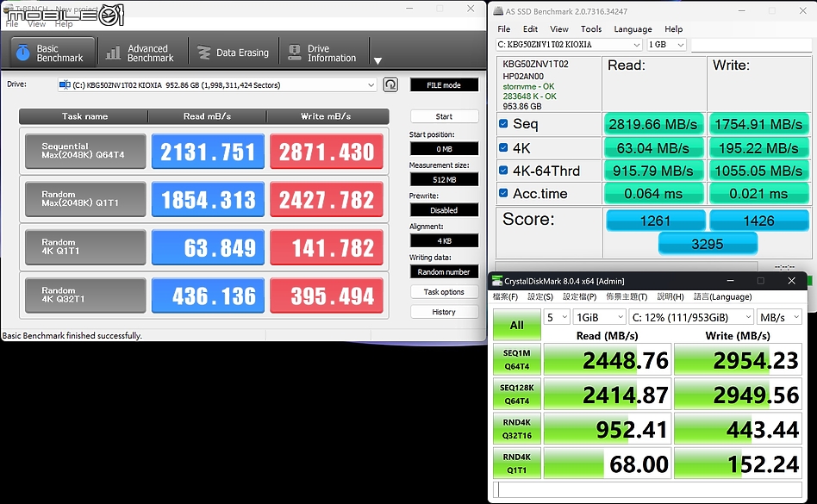Click the 436.136 read result in TxBENCH
The width and height of the screenshot is (817, 504).
[208, 296]
